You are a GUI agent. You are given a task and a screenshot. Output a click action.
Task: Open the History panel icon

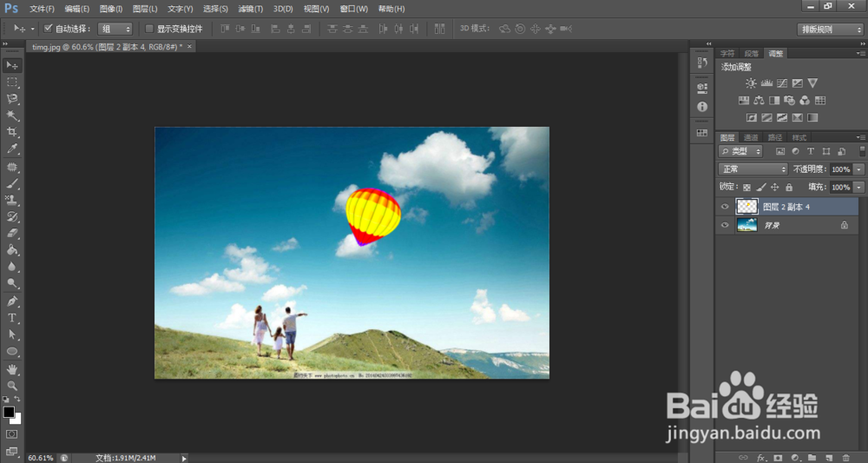[702, 63]
